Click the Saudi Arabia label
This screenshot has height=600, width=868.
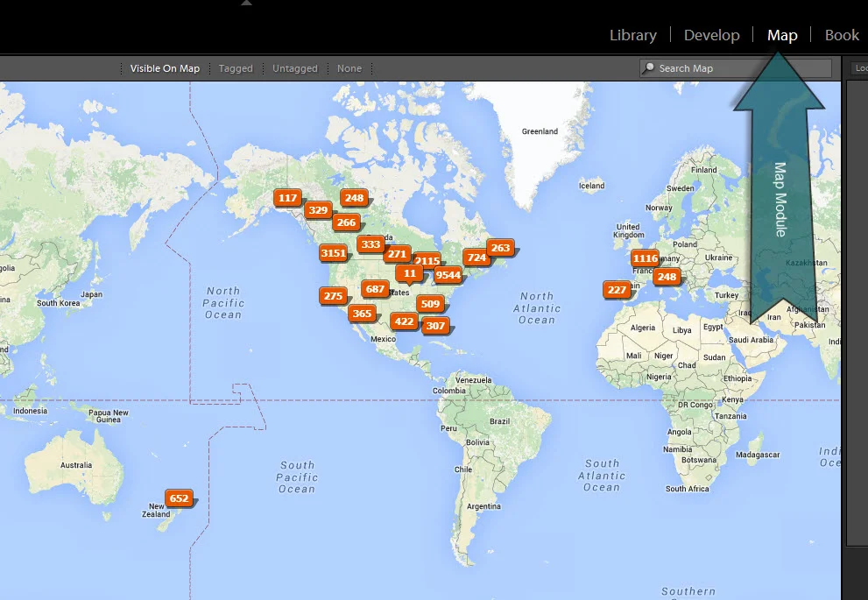[x=752, y=340]
